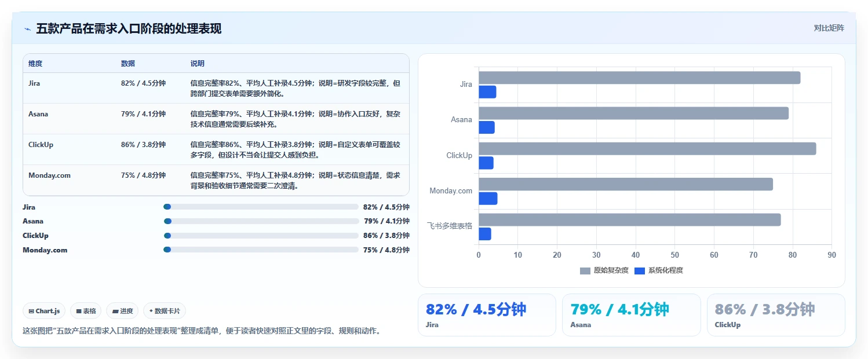Click the Jira description starting 信息完整率82%

(x=296, y=88)
